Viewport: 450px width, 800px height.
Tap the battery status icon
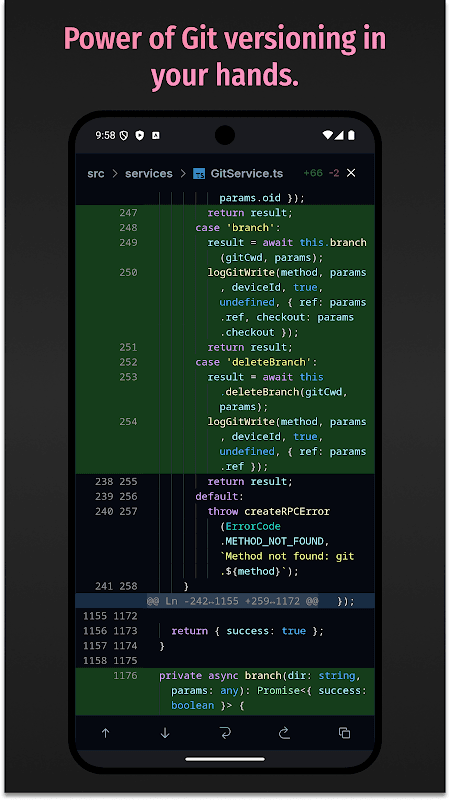point(351,135)
